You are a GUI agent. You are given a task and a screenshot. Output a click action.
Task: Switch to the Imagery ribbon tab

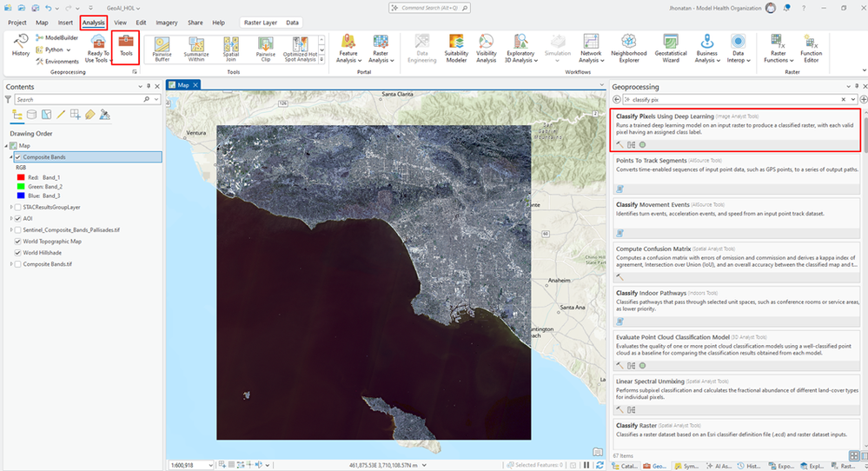pos(167,23)
